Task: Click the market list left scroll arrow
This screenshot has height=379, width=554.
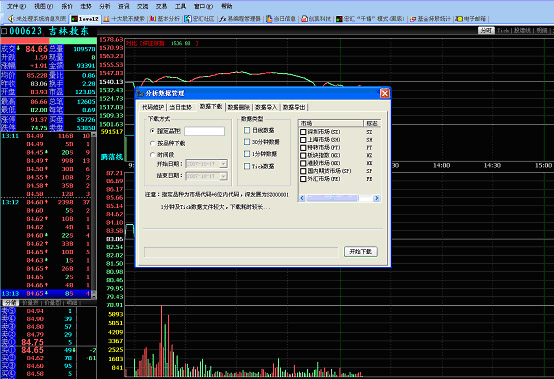Action: click(302, 198)
